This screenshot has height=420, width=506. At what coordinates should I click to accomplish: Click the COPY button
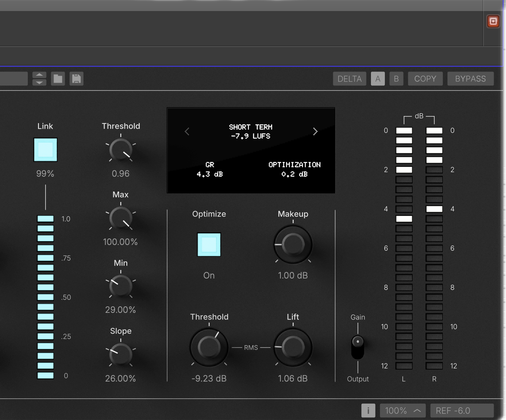click(x=425, y=79)
